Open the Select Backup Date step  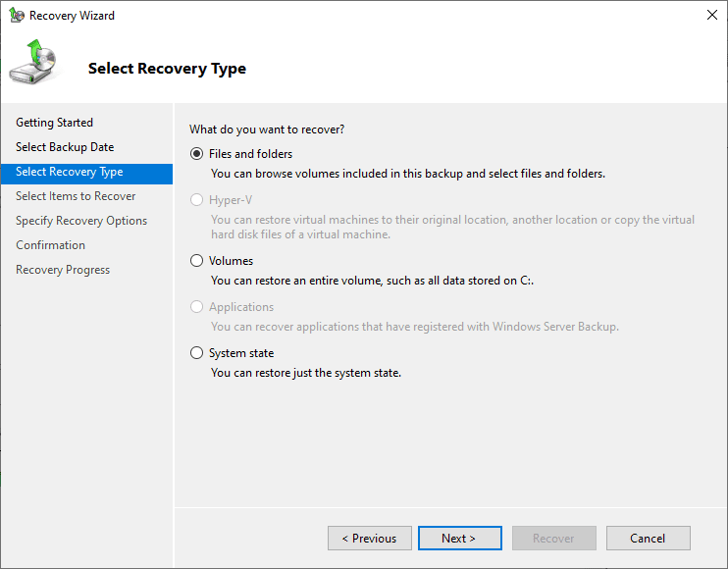pos(65,147)
